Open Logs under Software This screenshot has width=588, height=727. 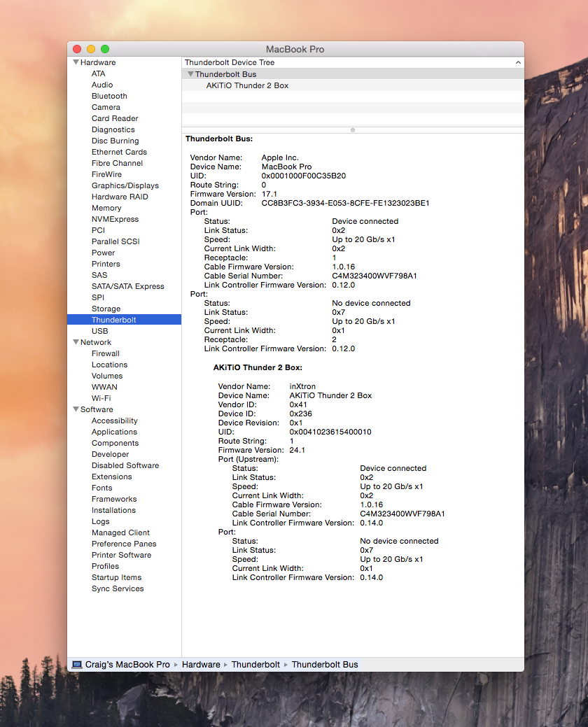point(101,521)
